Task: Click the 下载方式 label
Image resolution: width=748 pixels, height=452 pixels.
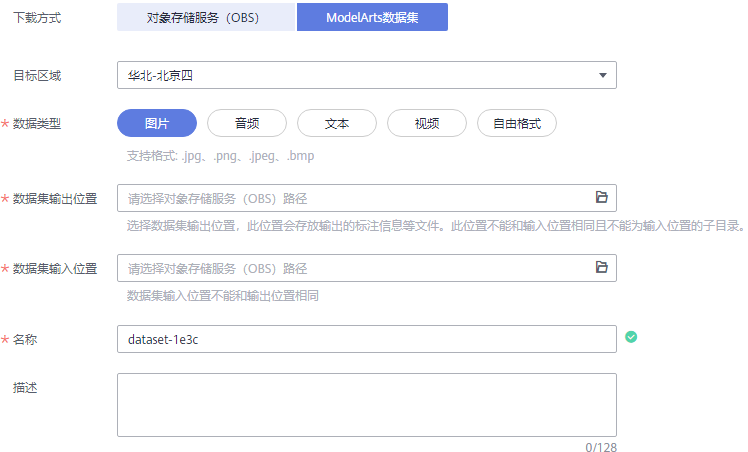Action: (x=37, y=18)
